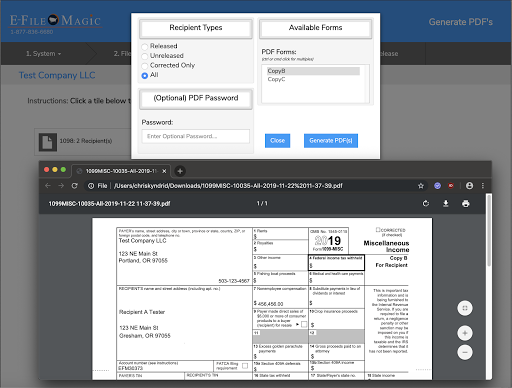The height and width of the screenshot is (388, 512).
Task: Select the Released recipient type
Action: pyautogui.click(x=145, y=47)
